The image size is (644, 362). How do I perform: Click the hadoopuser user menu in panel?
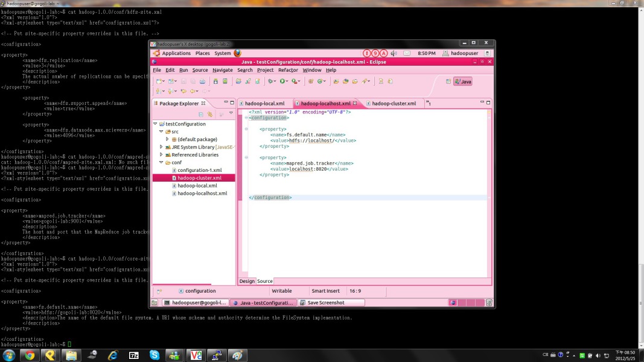tap(461, 53)
